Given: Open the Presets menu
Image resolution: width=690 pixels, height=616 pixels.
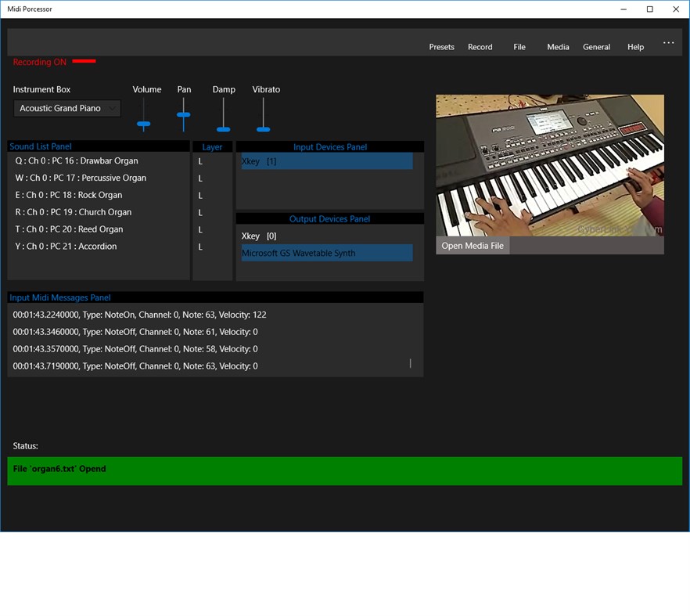Looking at the screenshot, I should click(x=441, y=47).
